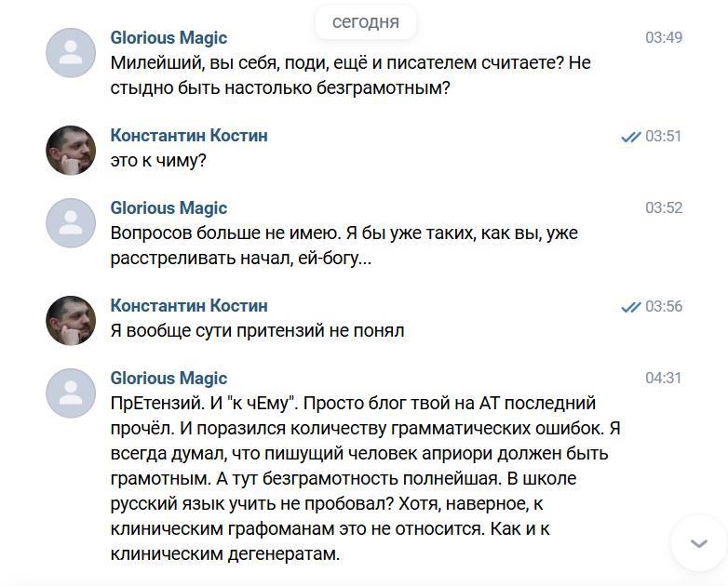Open Константин Костин's photo avatar at 03:51
Image resolution: width=728 pixels, height=586 pixels.
(x=71, y=151)
